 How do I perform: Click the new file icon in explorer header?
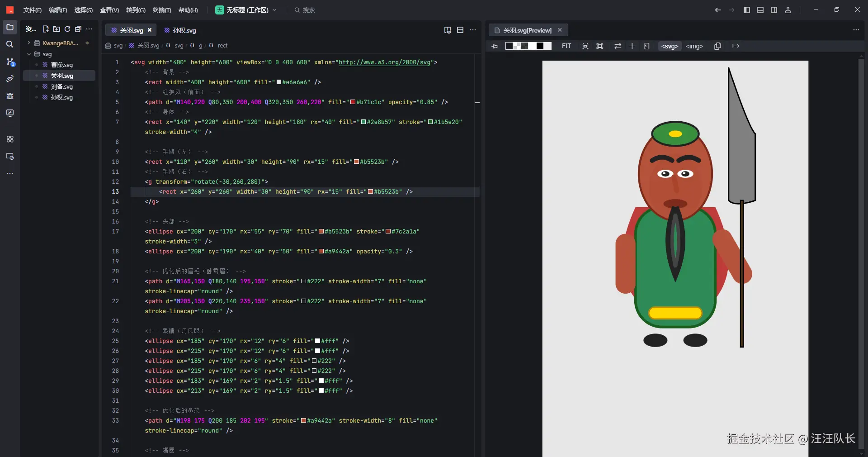(x=46, y=29)
